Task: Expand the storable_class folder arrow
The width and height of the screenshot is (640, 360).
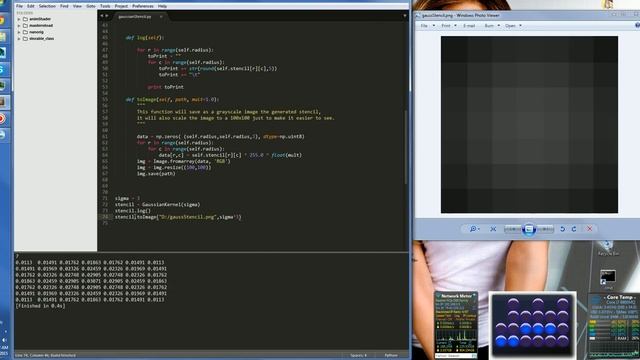Action: 19,39
